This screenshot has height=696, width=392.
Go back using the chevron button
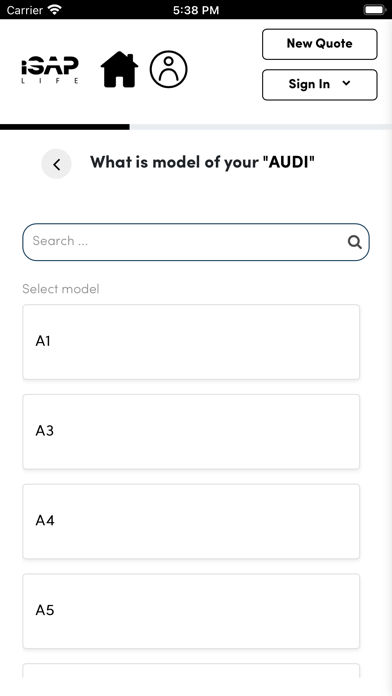[56, 164]
